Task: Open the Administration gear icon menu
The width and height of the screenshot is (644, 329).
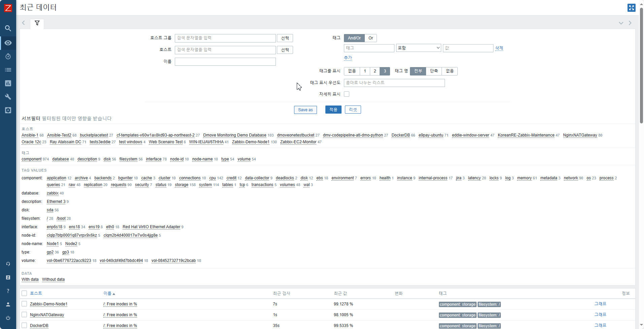Action: (x=8, y=110)
